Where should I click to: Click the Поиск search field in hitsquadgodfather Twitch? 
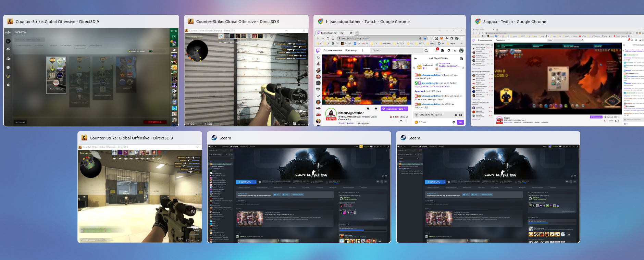pyautogui.click(x=397, y=50)
